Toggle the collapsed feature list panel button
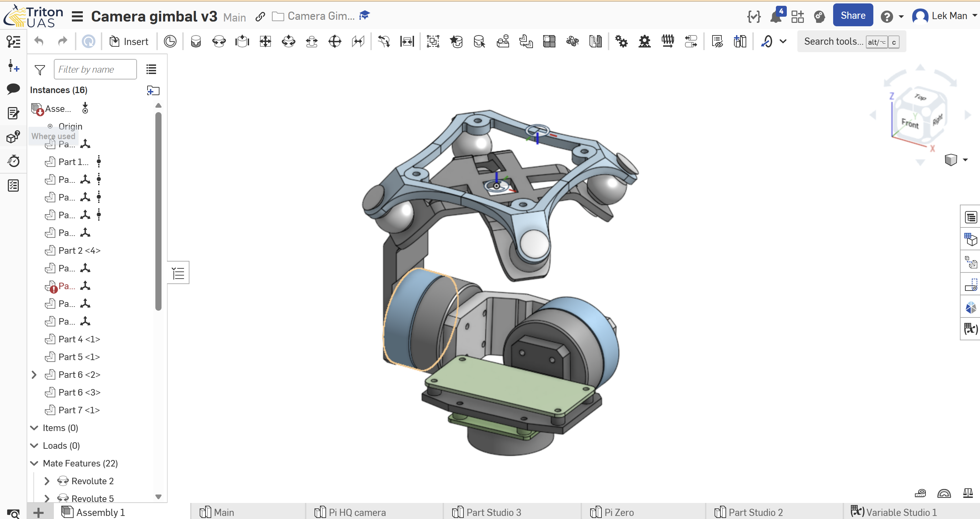This screenshot has width=980, height=519. coord(179,273)
